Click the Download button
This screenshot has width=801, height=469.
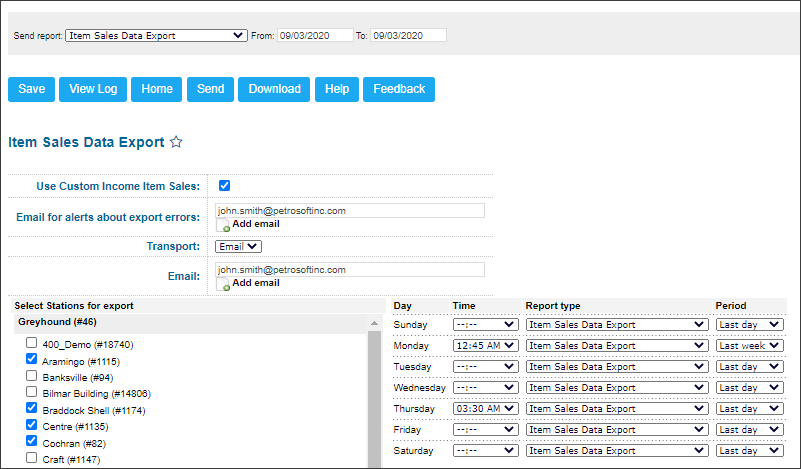coord(274,89)
